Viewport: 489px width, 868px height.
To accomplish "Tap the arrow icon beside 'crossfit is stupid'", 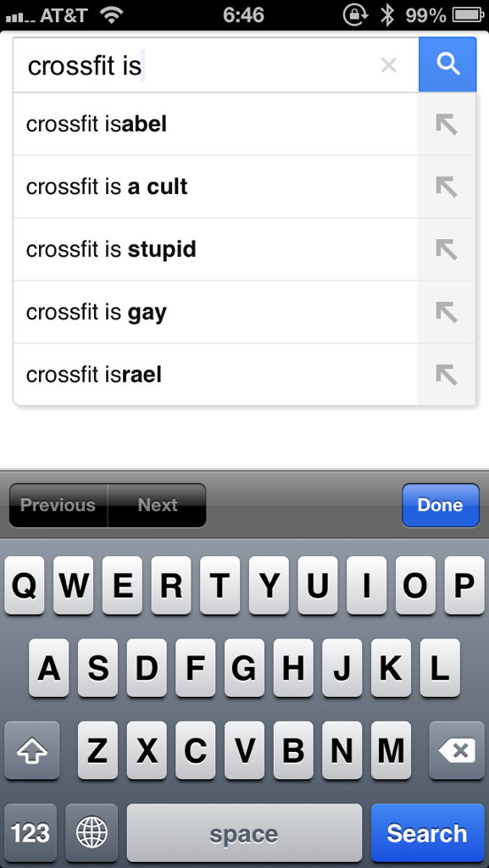I will point(446,249).
